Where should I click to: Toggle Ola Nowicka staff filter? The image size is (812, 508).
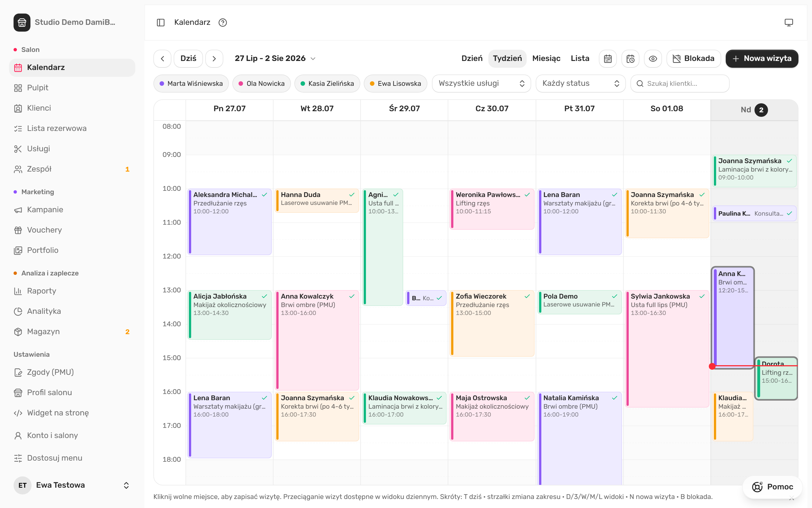261,84
